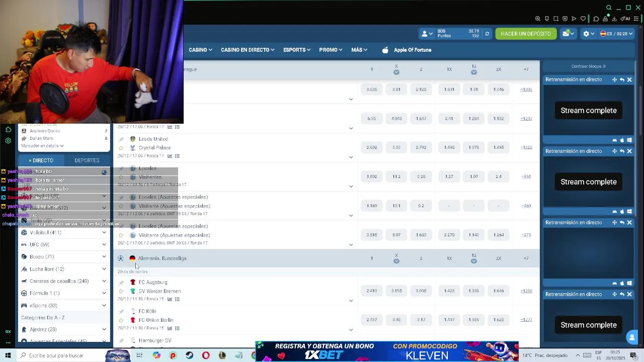
Task: Click the Windows icon under first stream panel
Action: click(629, 140)
